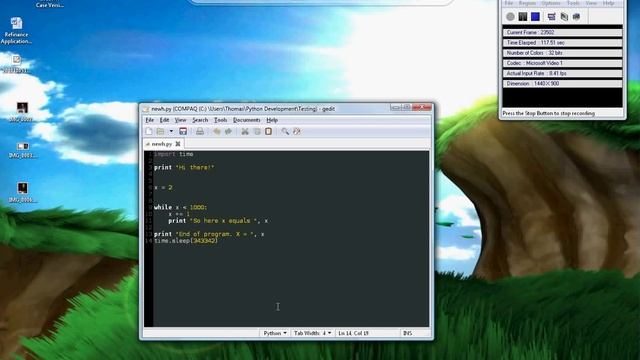Click the 'So here x equals' print line
This screenshot has width=640, height=360.
tap(218, 221)
